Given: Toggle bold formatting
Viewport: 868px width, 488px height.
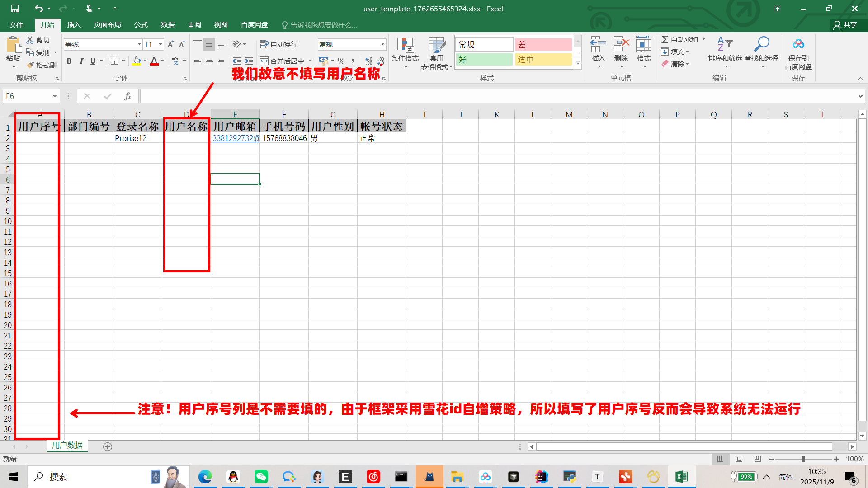Looking at the screenshot, I should click(x=69, y=61).
